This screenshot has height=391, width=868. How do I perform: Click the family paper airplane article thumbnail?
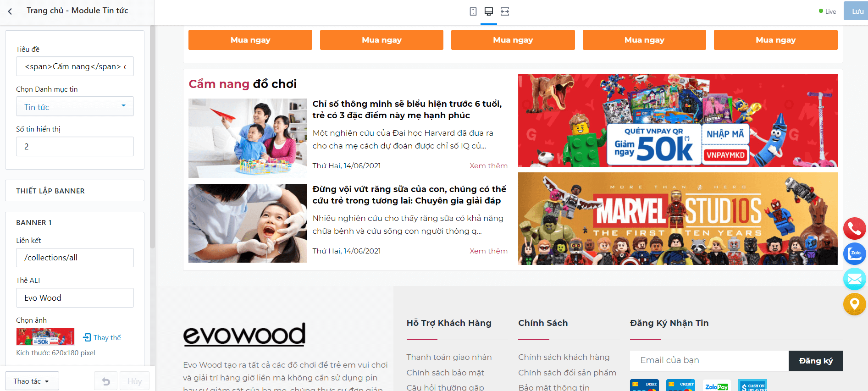[x=248, y=138]
